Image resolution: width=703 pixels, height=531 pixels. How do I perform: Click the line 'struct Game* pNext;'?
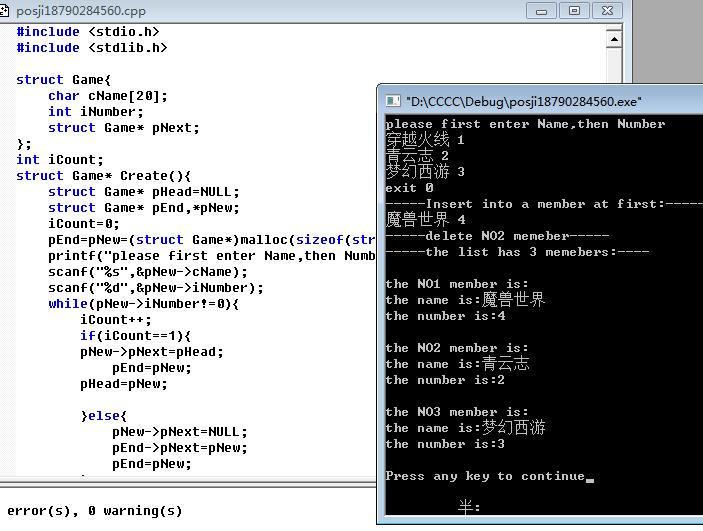[x=124, y=128]
